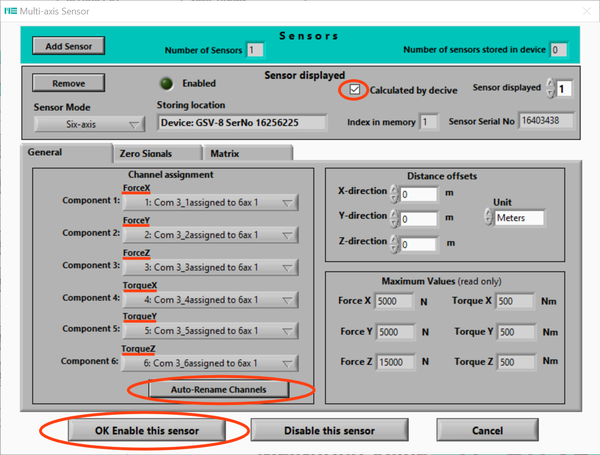This screenshot has width=600, height=455.
Task: Toggle the Calculated by device checkbox
Action: (x=354, y=90)
